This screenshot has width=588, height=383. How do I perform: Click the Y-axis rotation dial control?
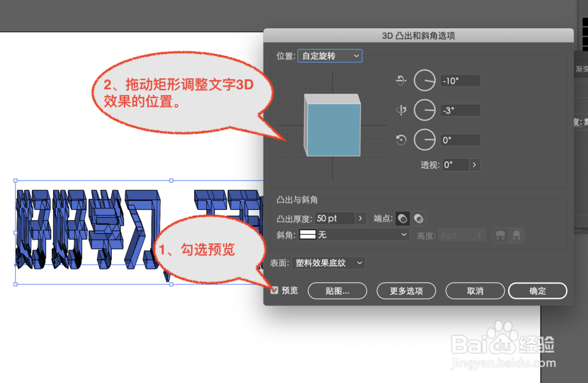425,110
